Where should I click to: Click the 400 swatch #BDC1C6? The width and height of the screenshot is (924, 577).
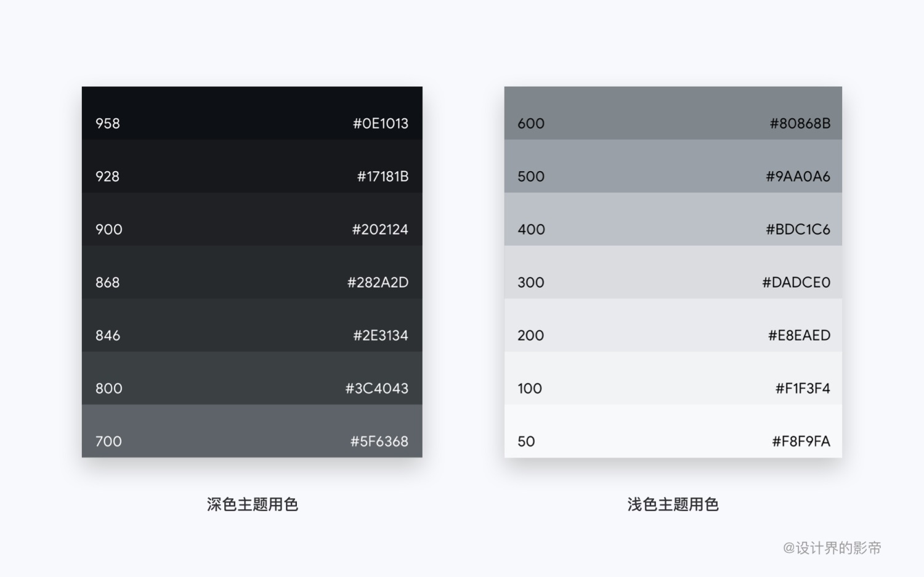pyautogui.click(x=673, y=229)
